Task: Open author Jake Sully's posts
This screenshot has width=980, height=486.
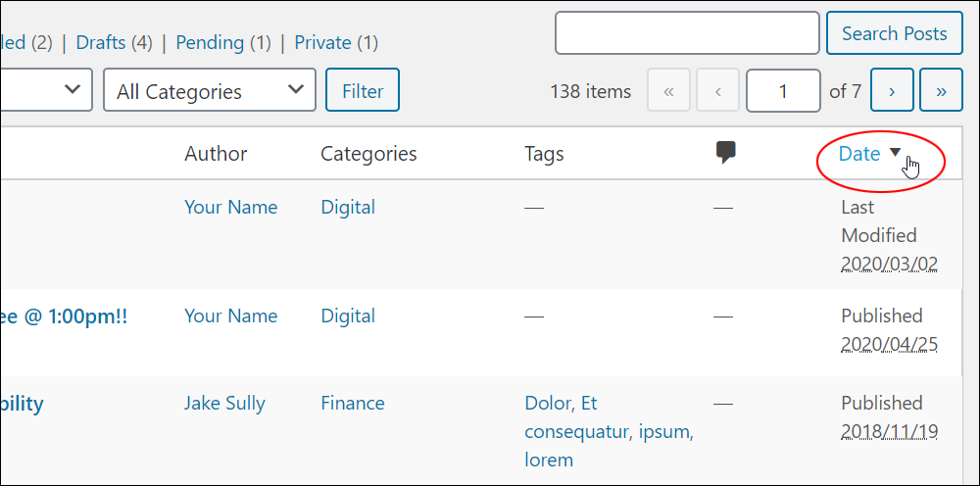Action: (x=224, y=403)
